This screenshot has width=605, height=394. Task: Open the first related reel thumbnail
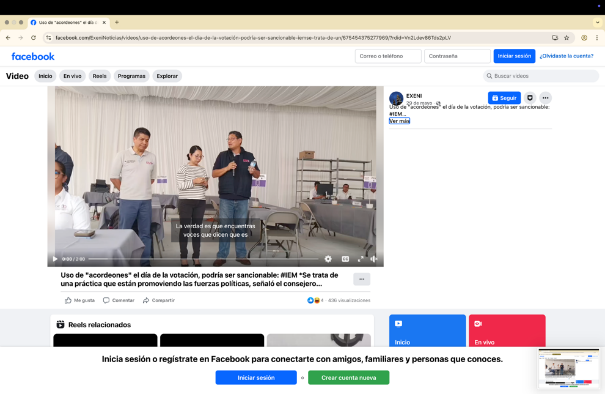tap(105, 340)
